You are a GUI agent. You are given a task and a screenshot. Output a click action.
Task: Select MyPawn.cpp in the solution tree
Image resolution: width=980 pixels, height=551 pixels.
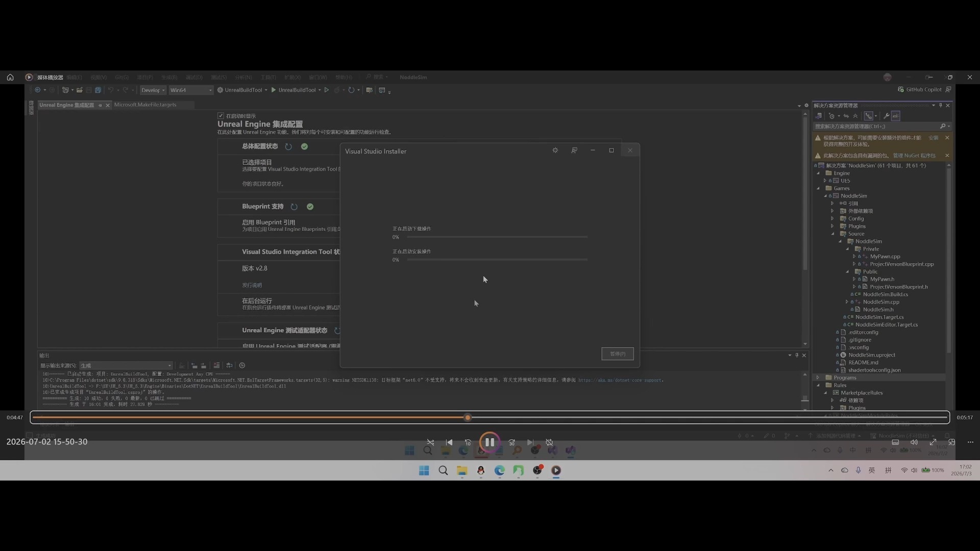pos(885,257)
